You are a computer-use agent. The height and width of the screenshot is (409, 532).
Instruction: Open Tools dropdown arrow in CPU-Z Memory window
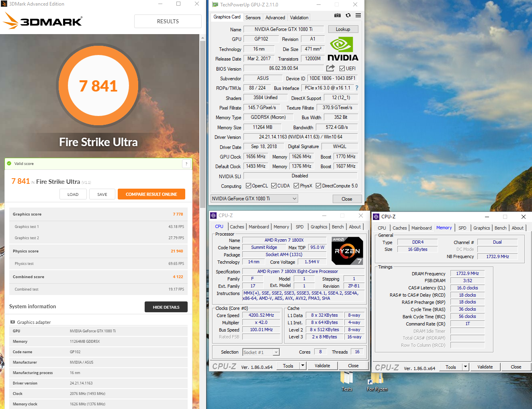466,367
